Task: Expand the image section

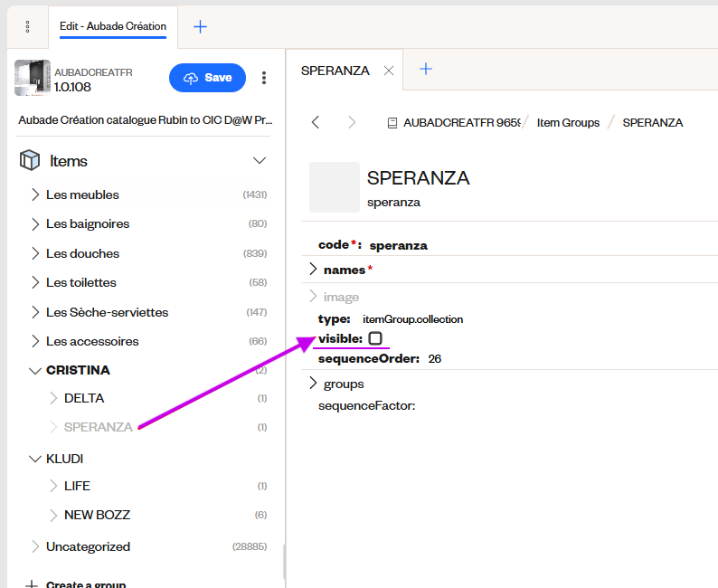Action: tap(313, 297)
